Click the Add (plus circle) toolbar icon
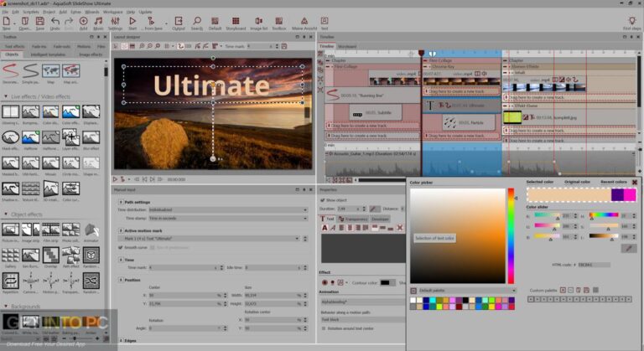644x351 pixels. pos(83,21)
